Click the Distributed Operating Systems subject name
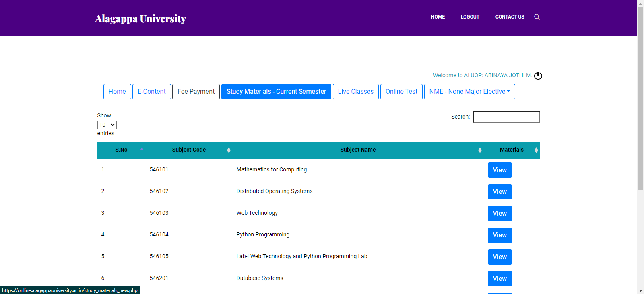644x294 pixels. (x=275, y=191)
